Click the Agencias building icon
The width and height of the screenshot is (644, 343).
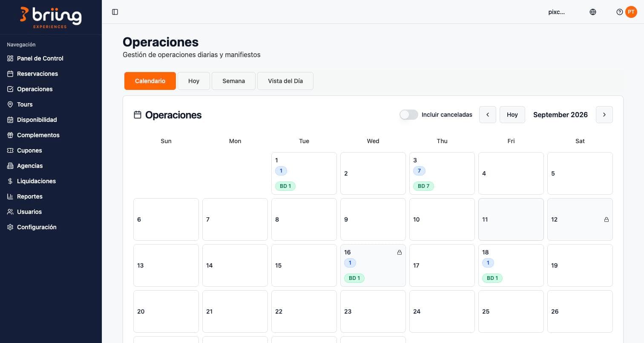pos(10,166)
